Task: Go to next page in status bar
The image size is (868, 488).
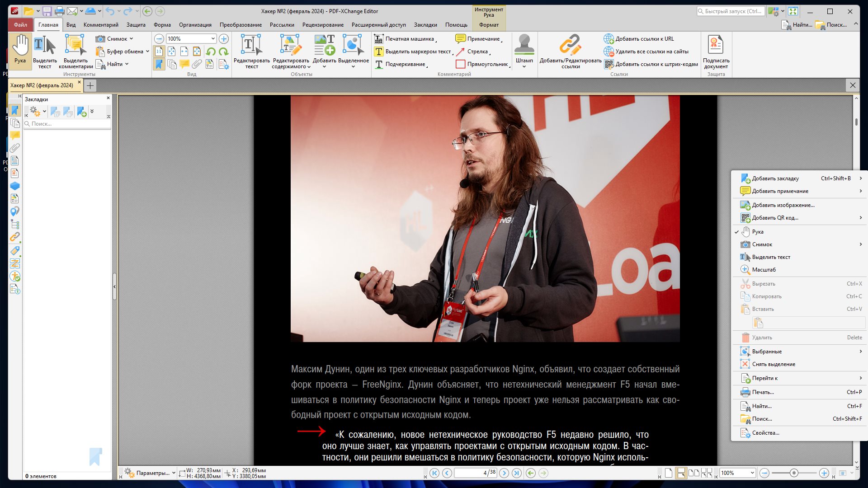Action: [504, 473]
